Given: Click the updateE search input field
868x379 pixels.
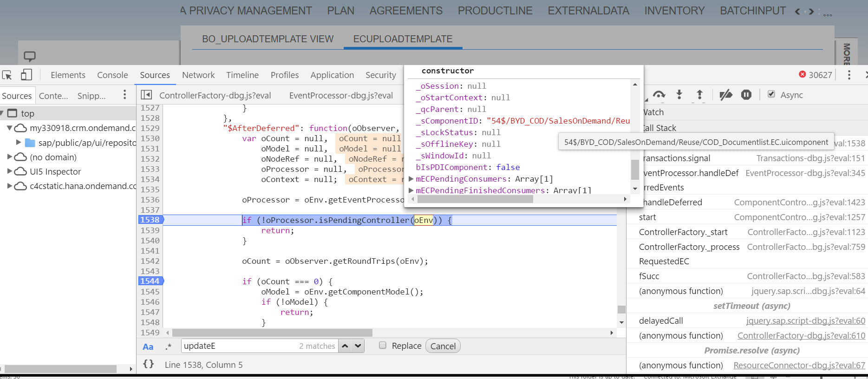Looking at the screenshot, I should 260,346.
